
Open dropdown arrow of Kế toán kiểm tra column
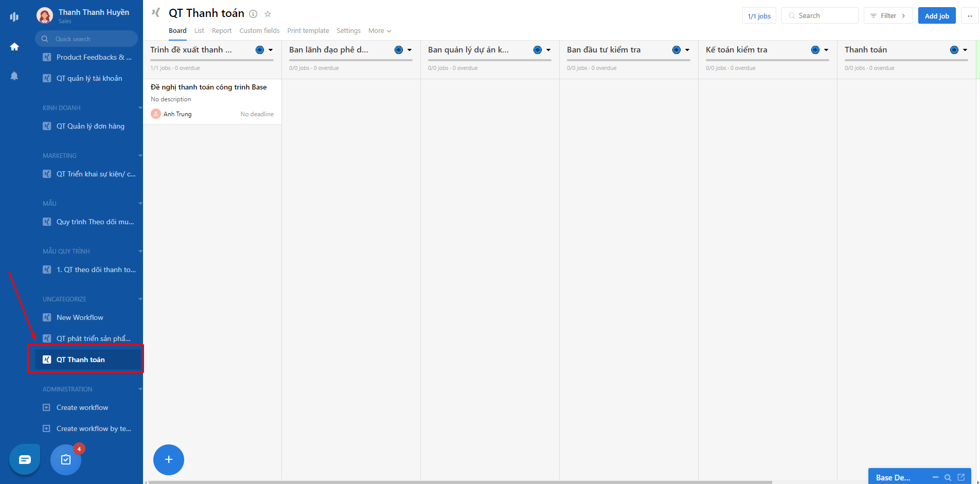pos(826,50)
